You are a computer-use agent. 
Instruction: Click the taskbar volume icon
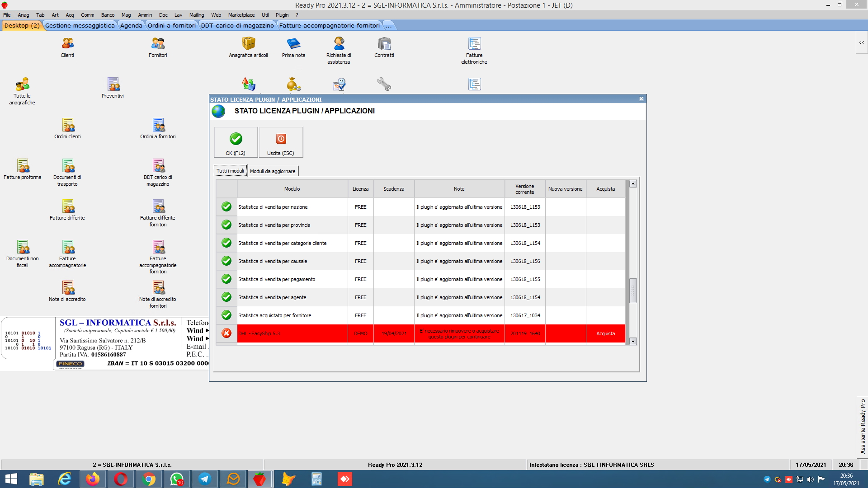[x=811, y=479]
